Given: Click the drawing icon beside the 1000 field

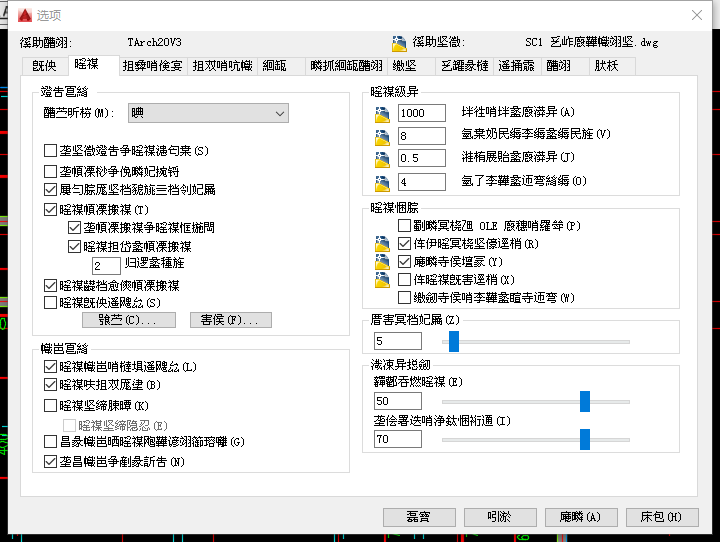Looking at the screenshot, I should pos(382,114).
